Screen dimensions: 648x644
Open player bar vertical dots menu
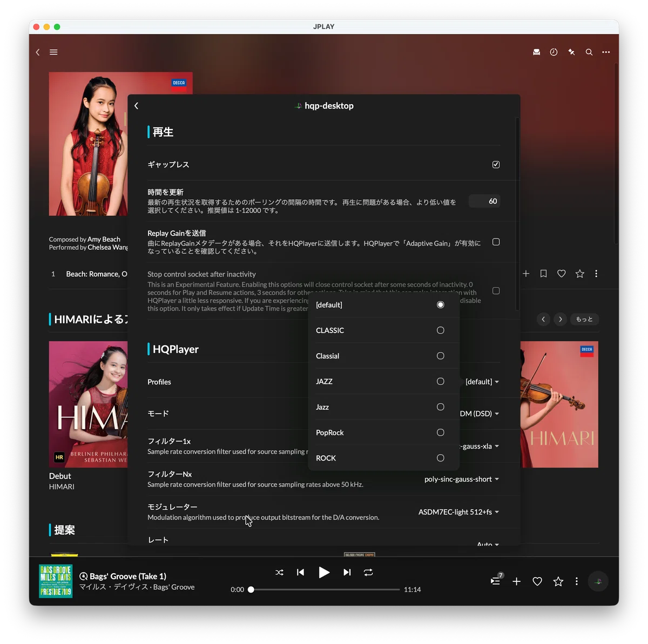click(x=577, y=581)
